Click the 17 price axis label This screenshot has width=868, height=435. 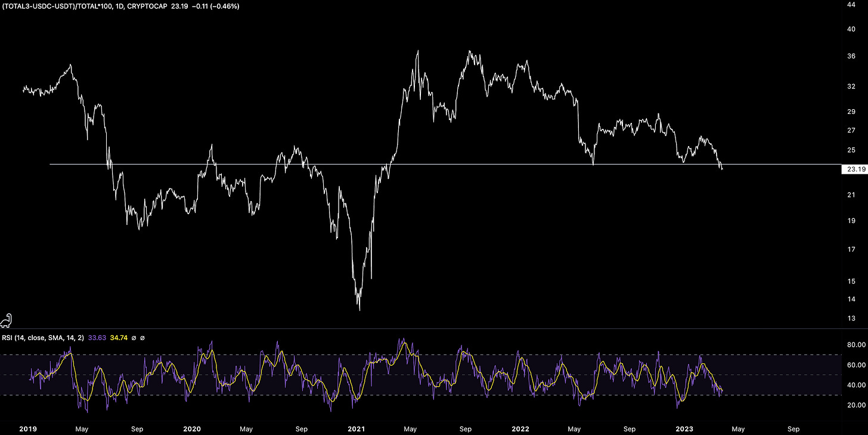click(851, 249)
